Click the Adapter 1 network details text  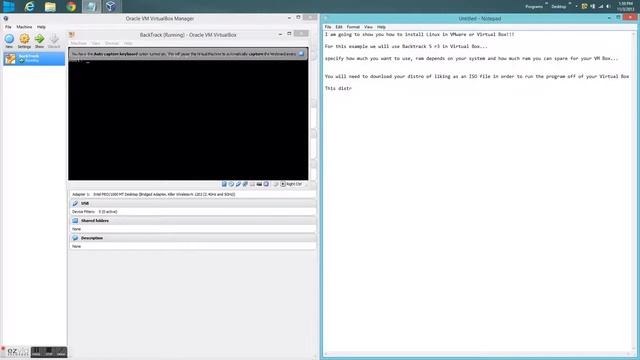pos(153,194)
